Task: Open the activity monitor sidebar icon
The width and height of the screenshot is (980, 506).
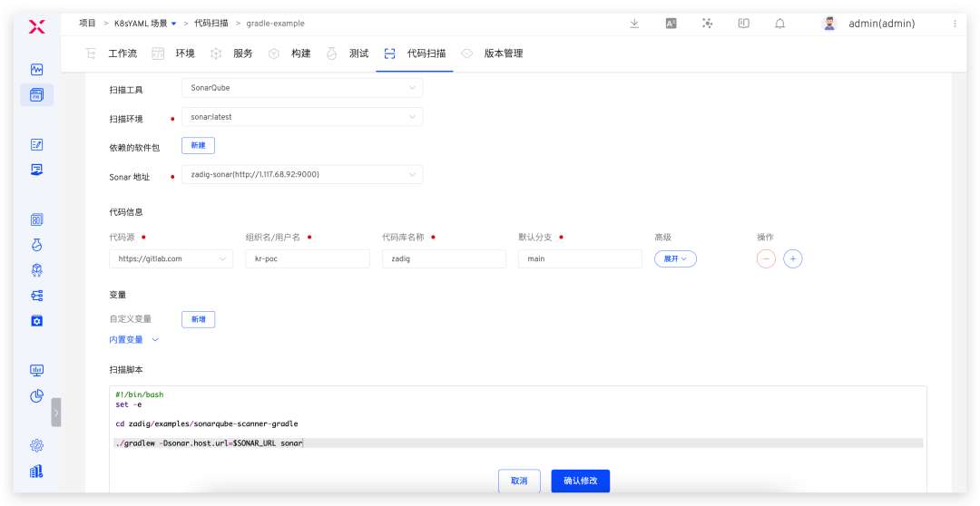Action: (37, 69)
